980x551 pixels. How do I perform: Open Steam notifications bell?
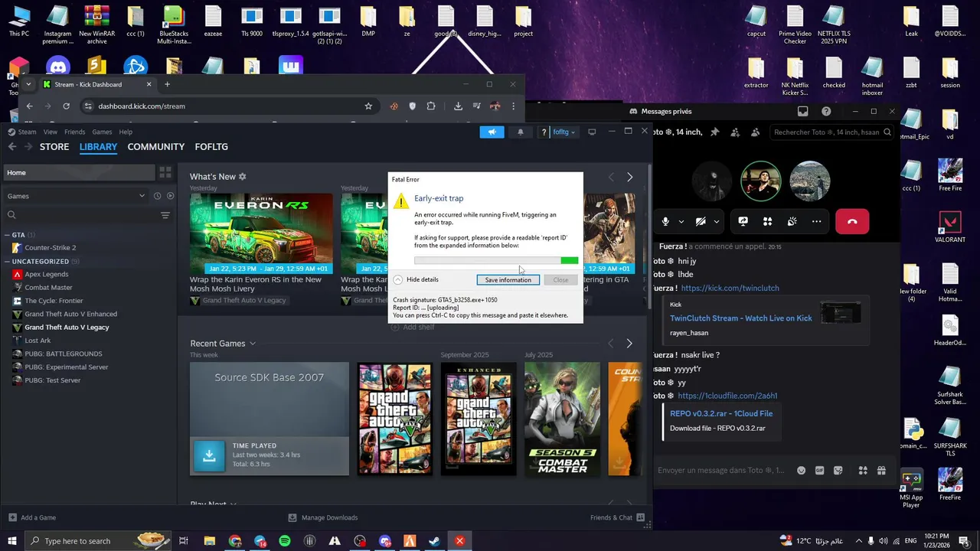click(521, 132)
